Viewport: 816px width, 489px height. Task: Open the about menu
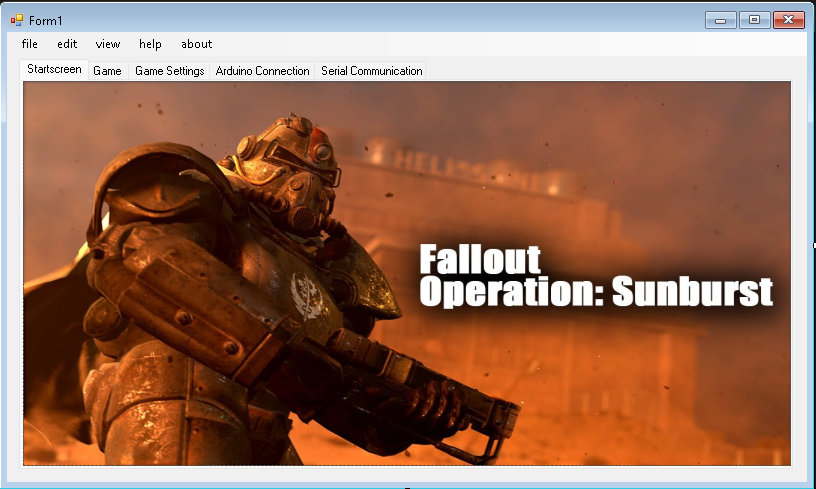[x=196, y=44]
